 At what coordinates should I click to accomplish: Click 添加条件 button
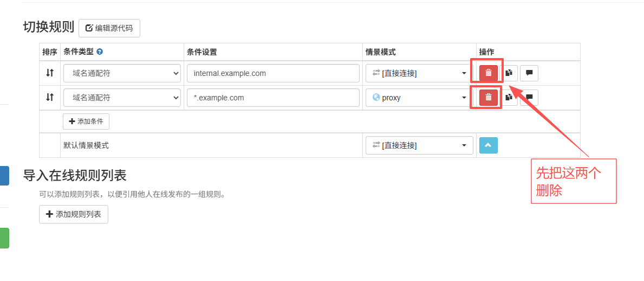(x=86, y=122)
